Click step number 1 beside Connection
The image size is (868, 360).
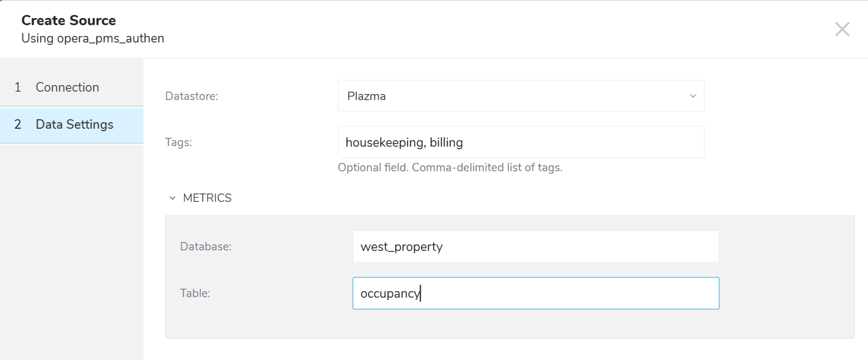tap(18, 87)
